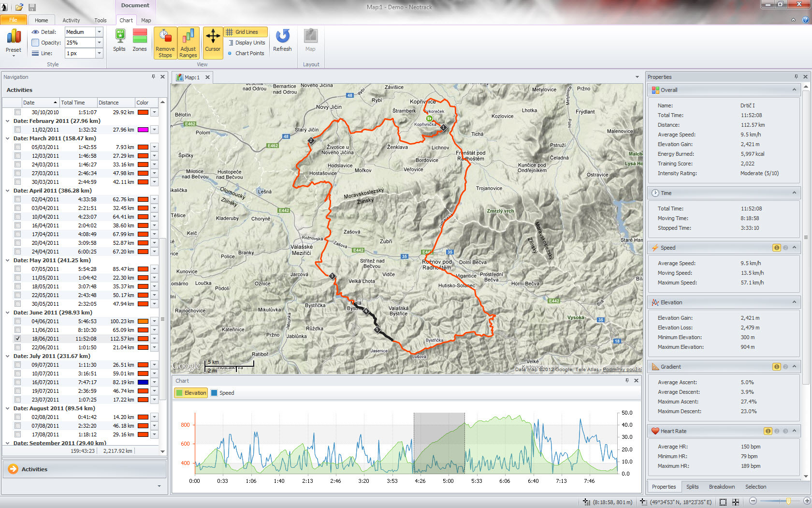
Task: Check the 04/06/2011 activity checkbox
Action: coord(18,321)
